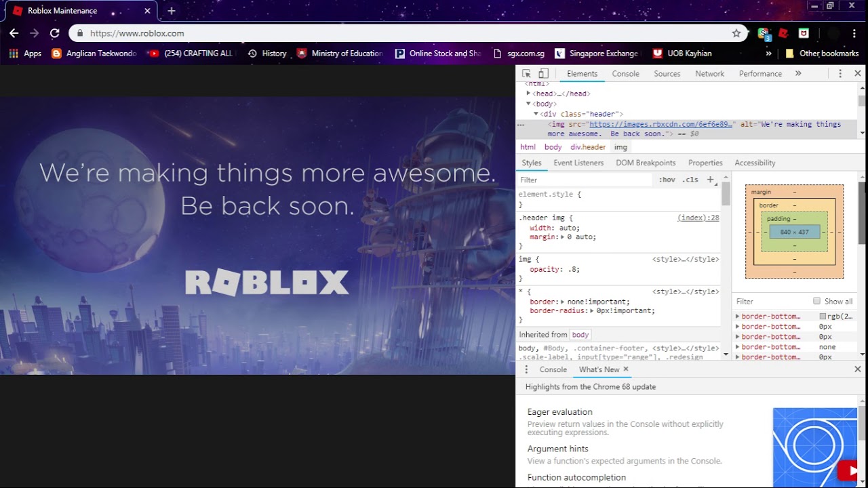The height and width of the screenshot is (488, 868).
Task: Open the Singapore Exchange bookmark
Action: click(597, 54)
